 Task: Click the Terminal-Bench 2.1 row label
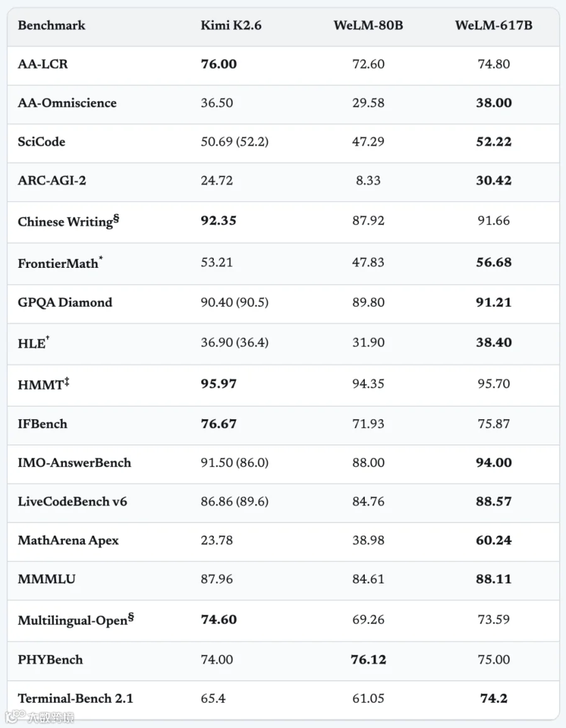click(x=75, y=698)
